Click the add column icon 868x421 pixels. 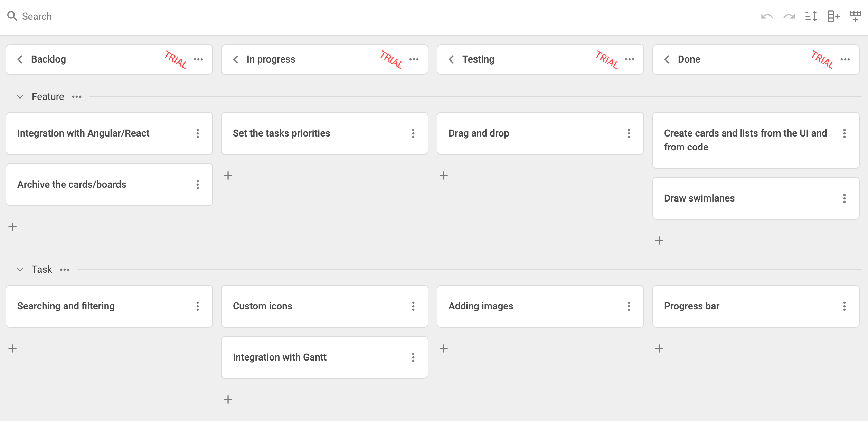tap(833, 16)
